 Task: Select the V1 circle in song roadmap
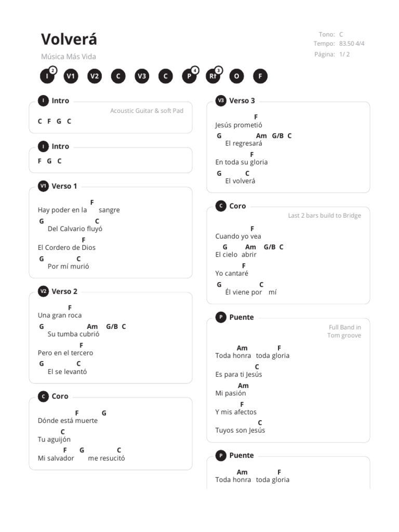pos(71,76)
